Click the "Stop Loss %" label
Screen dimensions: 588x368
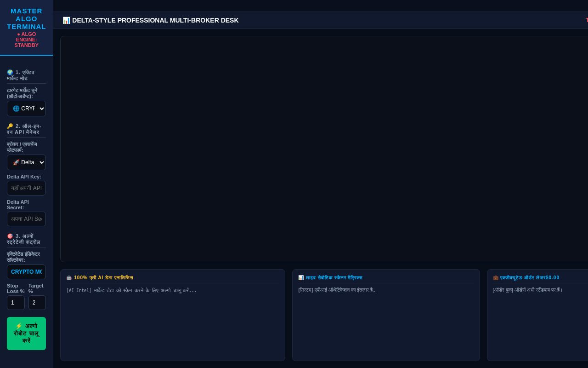(16, 288)
